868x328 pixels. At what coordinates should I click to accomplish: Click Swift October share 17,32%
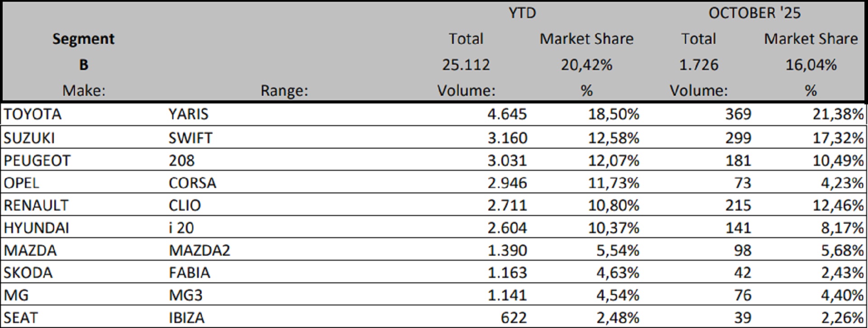pyautogui.click(x=838, y=138)
